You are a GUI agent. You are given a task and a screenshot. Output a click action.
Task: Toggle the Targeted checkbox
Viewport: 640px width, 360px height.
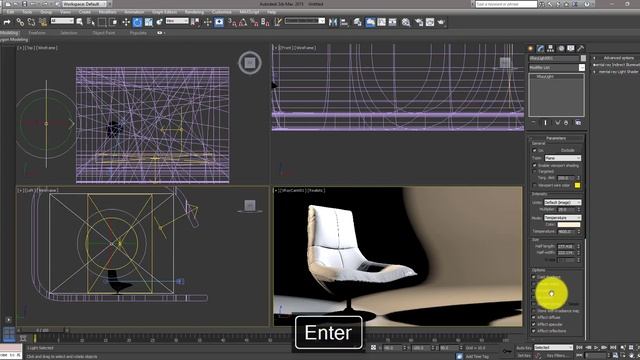[x=535, y=172]
